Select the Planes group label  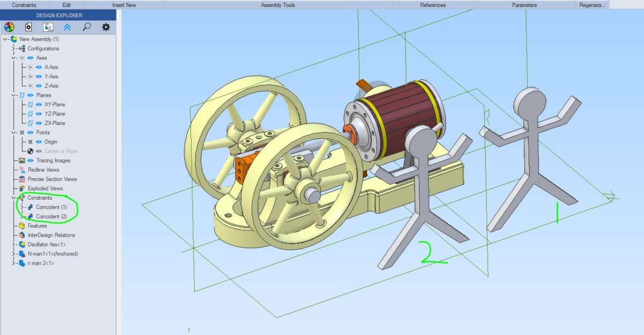coord(43,95)
